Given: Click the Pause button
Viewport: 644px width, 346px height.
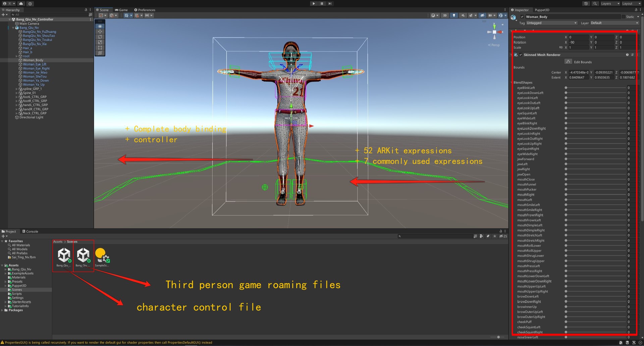Looking at the screenshot, I should click(x=322, y=3).
